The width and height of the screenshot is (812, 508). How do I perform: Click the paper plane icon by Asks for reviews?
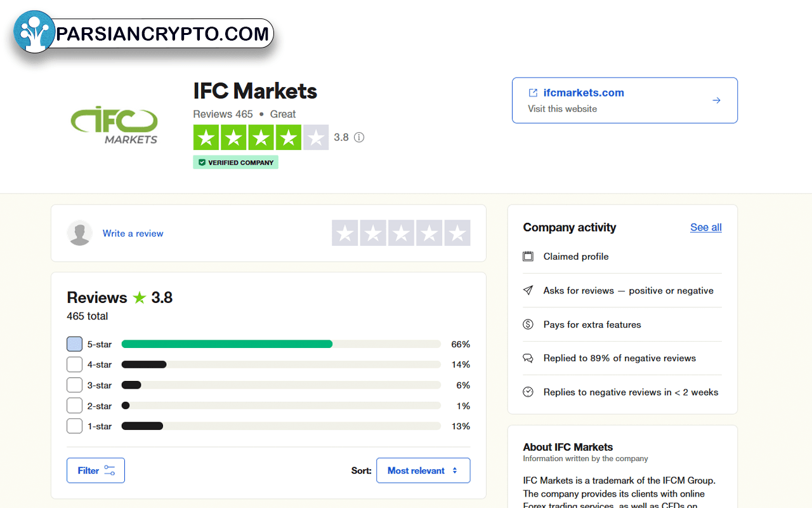(528, 290)
